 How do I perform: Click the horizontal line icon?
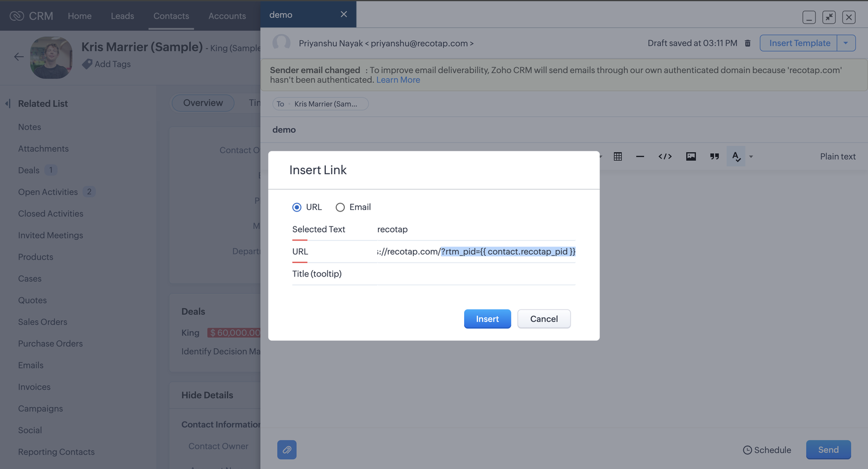[x=640, y=156]
